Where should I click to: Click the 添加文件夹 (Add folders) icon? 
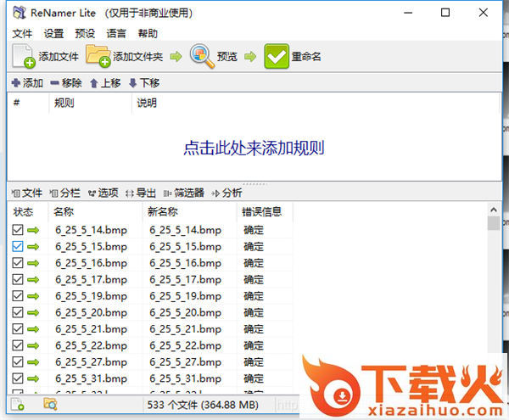[x=98, y=56]
